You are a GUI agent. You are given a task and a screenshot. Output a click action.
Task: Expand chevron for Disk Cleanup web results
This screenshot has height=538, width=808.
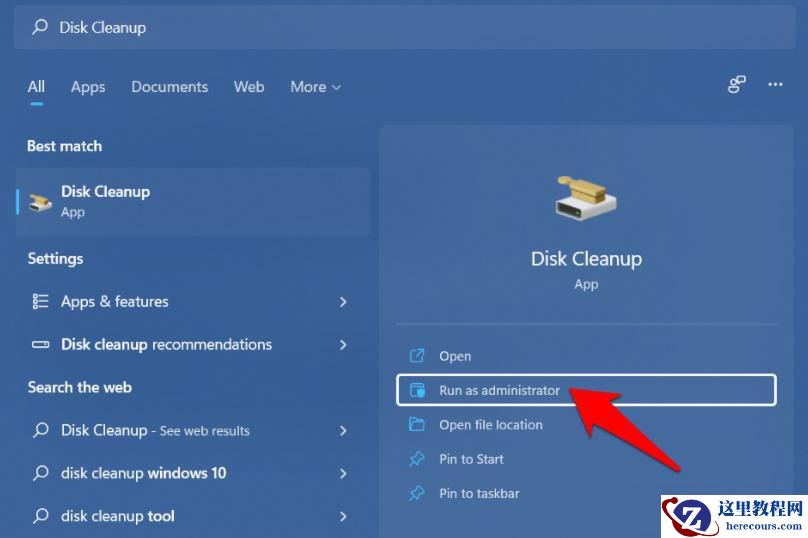pos(343,431)
